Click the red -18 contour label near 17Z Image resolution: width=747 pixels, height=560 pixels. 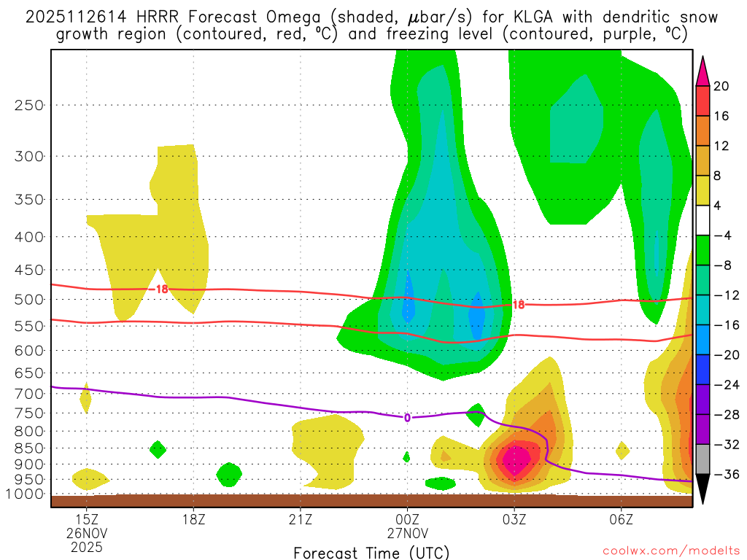pos(160,289)
